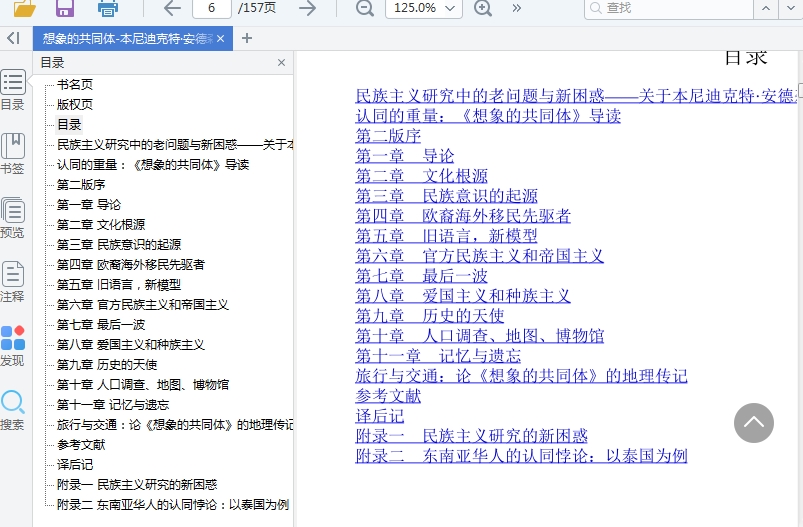This screenshot has width=803, height=527.
Task: Close the 想象的共同体 document tab
Action: pos(221,38)
